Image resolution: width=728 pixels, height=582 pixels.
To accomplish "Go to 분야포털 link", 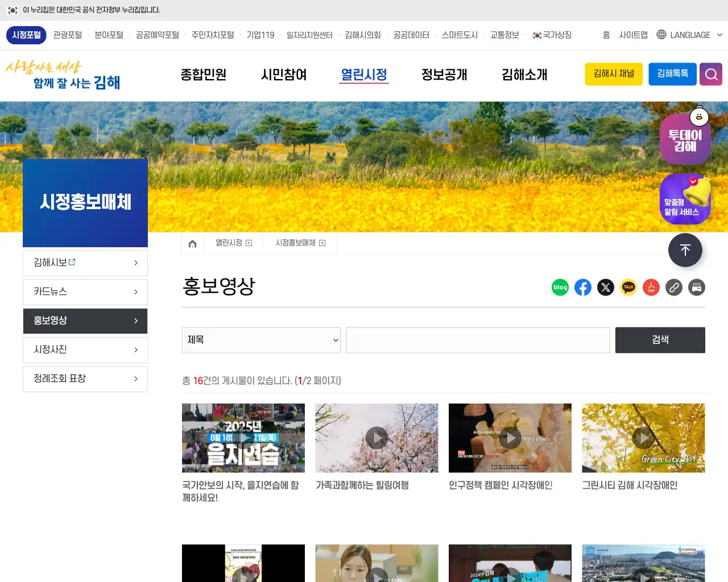I will 109,35.
